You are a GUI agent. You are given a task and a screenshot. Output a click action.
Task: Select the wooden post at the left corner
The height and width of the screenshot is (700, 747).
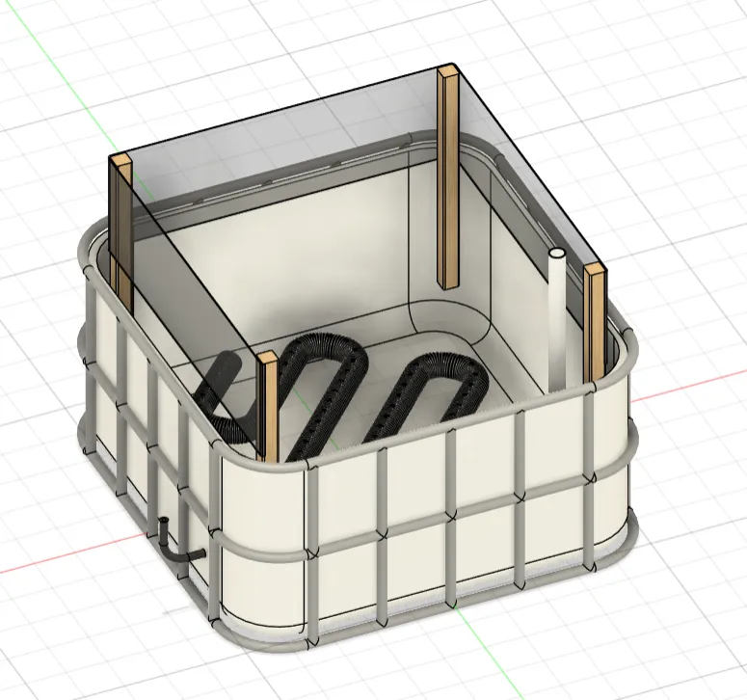pos(120,233)
